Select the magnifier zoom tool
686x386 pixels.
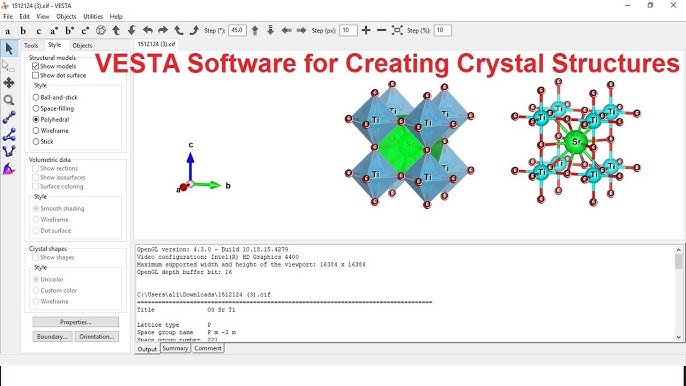[x=9, y=100]
